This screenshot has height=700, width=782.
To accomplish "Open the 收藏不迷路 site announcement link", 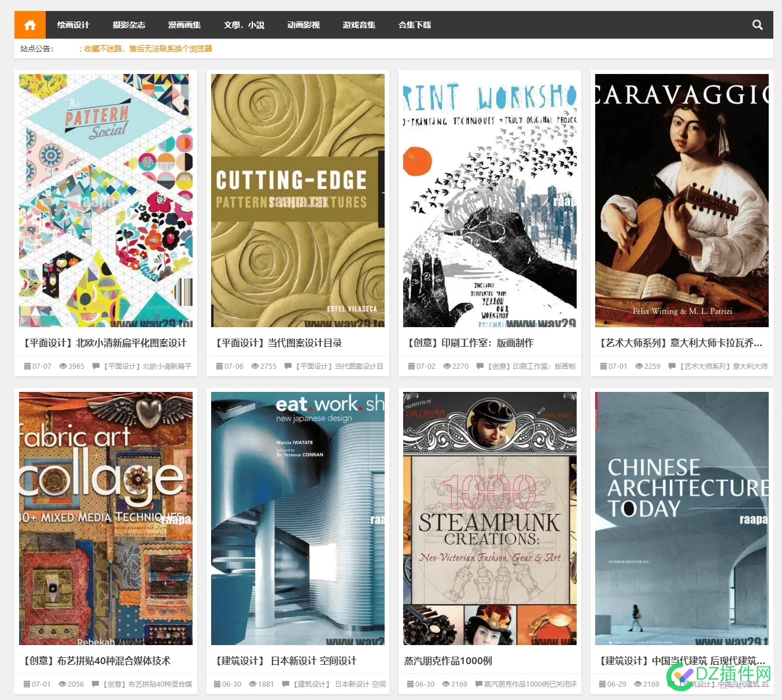I will [x=146, y=49].
